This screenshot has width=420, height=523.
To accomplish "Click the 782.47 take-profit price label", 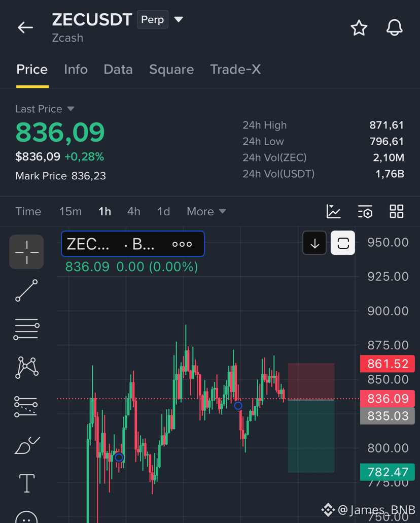I will (388, 472).
